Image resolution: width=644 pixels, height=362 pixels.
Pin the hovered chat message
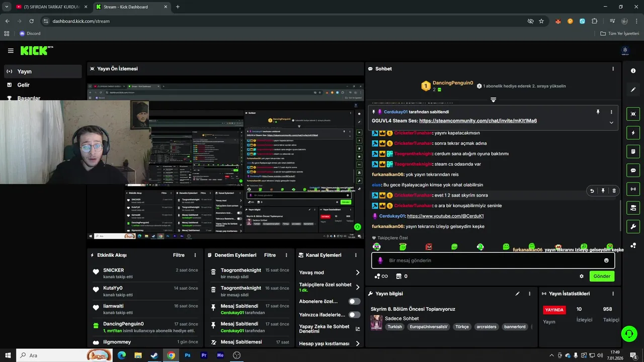[603, 191]
